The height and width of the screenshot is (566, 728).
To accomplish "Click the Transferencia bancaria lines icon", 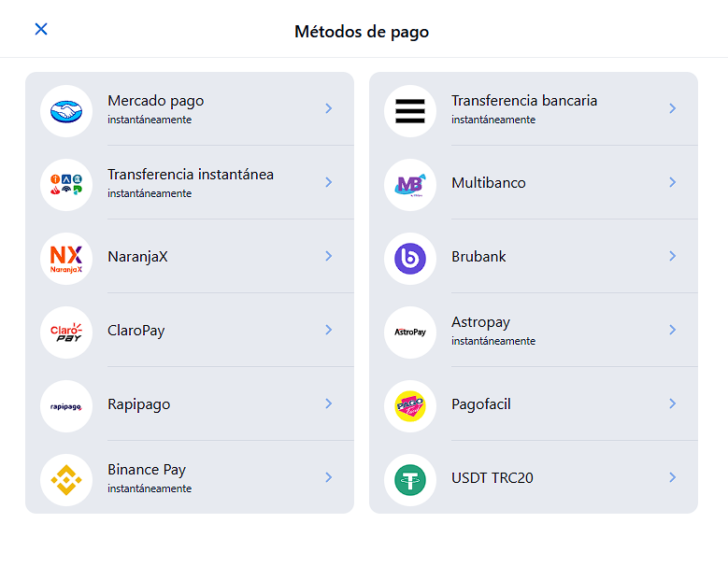I will [410, 110].
